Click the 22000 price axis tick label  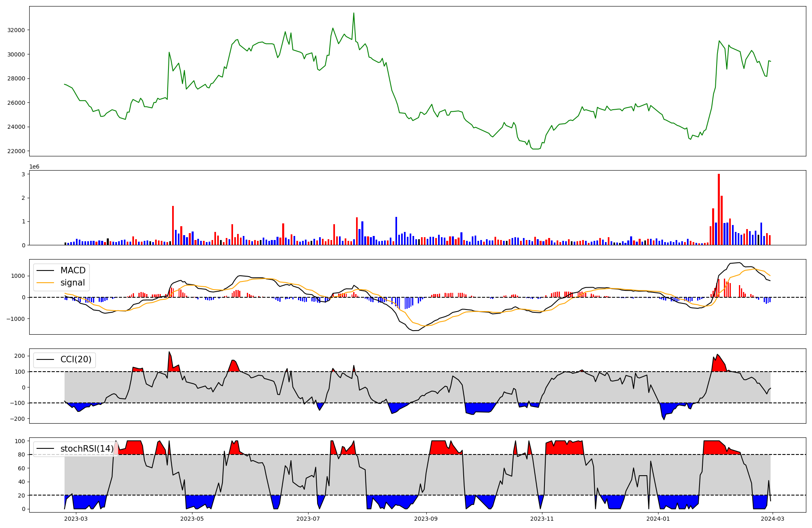point(16,151)
